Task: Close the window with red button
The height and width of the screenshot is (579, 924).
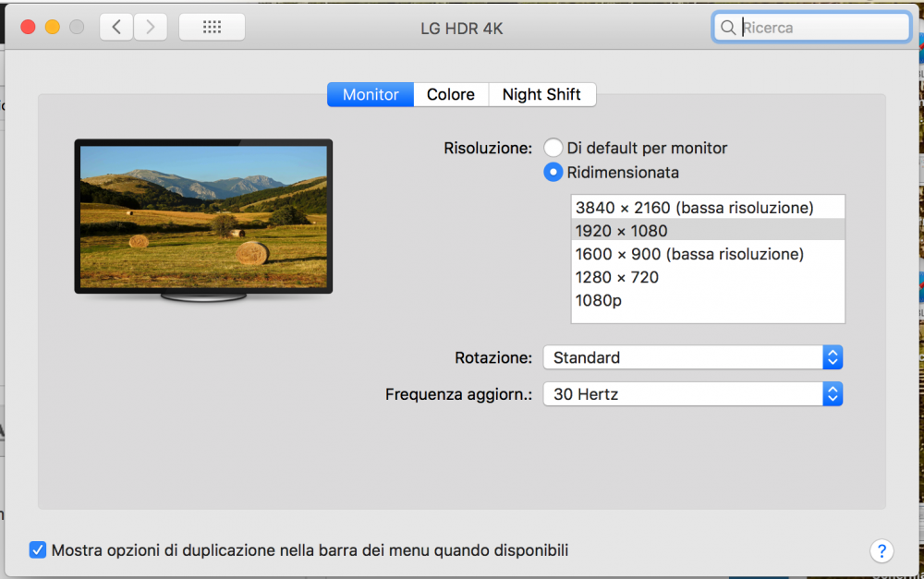Action: click(x=28, y=27)
